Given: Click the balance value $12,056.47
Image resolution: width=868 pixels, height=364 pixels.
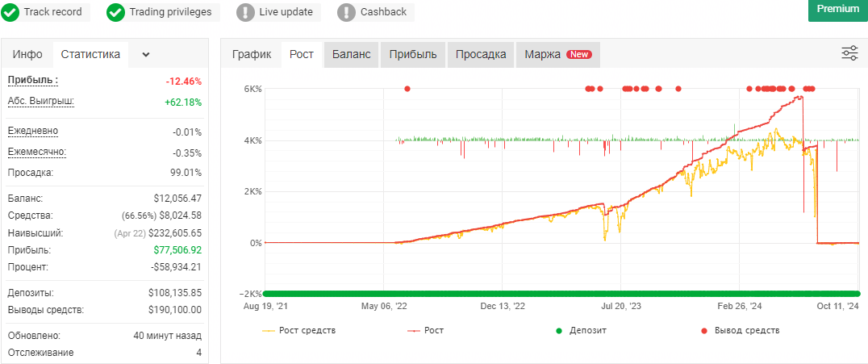Looking at the screenshot, I should pos(177,199).
